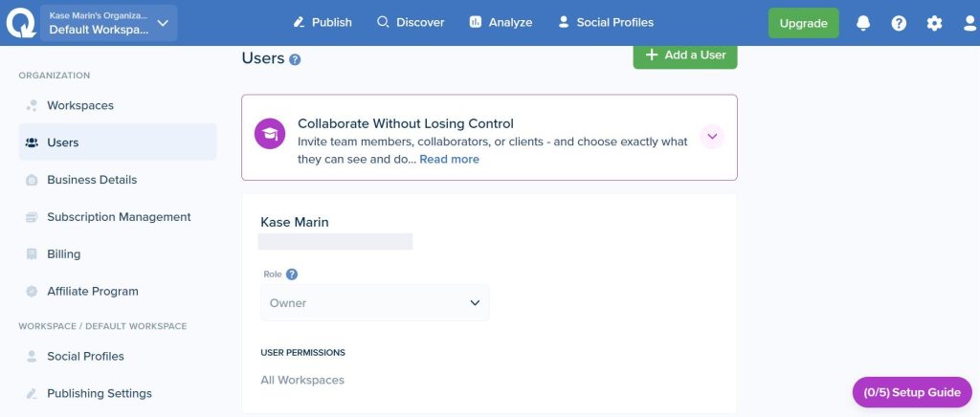
Task: Click the Subscription Management card icon
Action: (x=32, y=217)
